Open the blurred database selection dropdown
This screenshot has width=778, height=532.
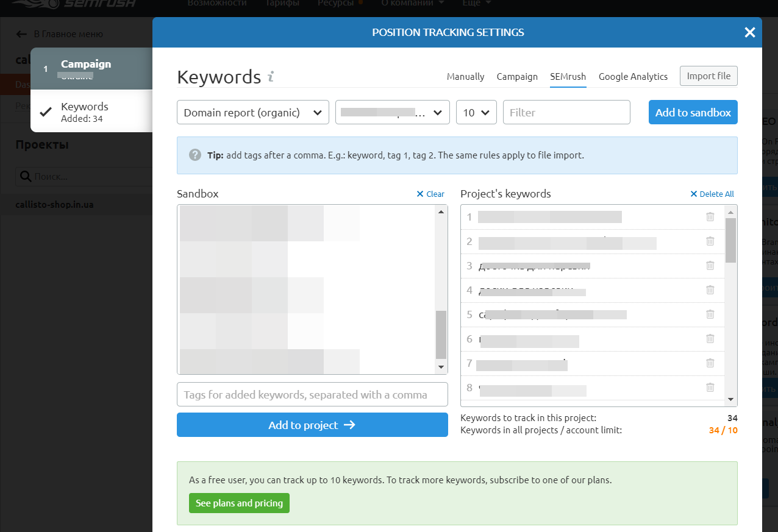[x=392, y=113]
